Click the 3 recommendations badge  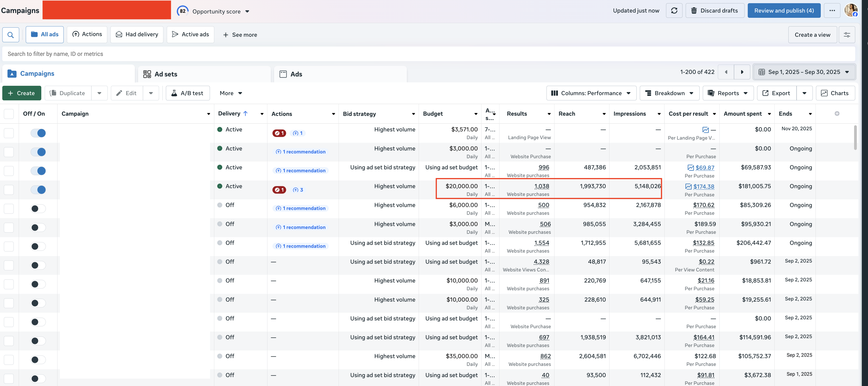click(x=298, y=190)
